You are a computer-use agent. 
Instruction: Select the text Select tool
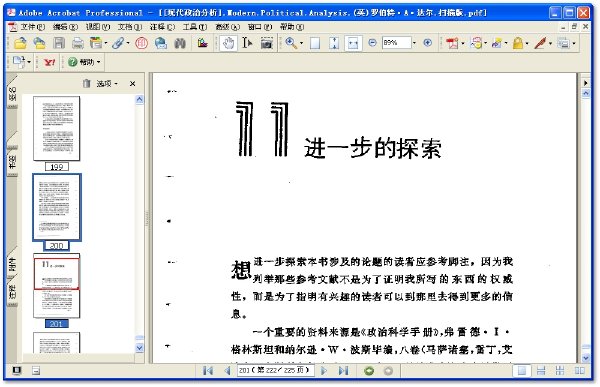click(x=247, y=43)
